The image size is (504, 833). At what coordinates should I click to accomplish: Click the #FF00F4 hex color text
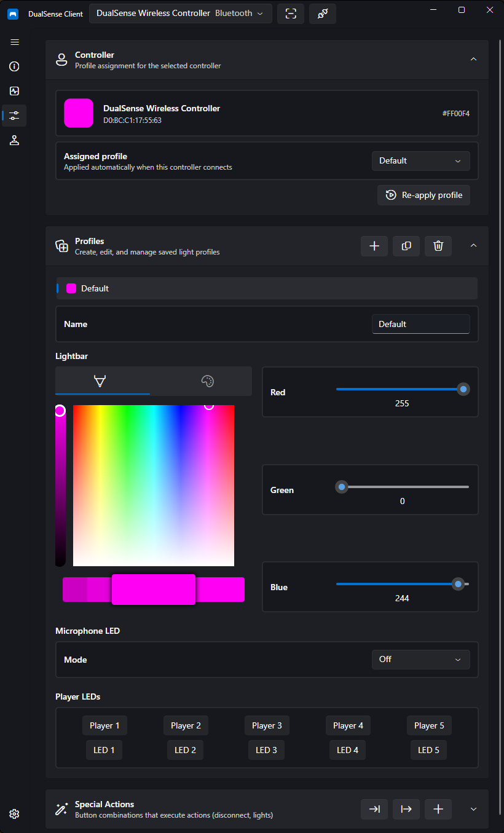pos(456,114)
